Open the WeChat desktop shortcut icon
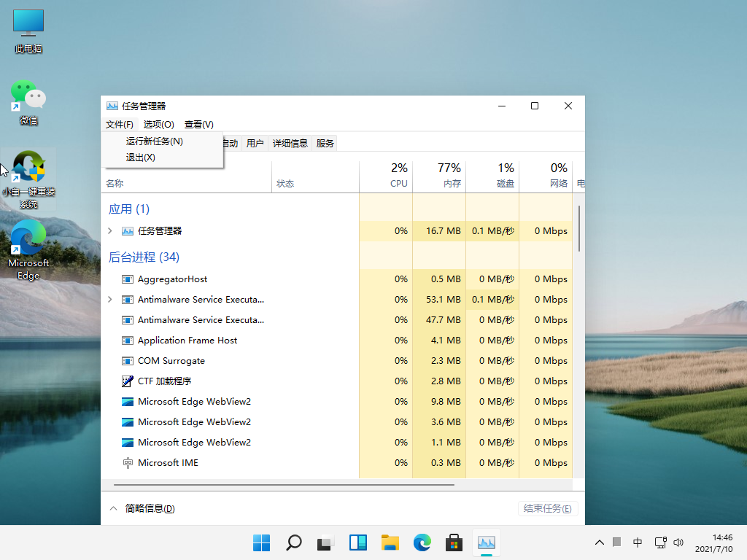The image size is (747, 560). [28, 97]
